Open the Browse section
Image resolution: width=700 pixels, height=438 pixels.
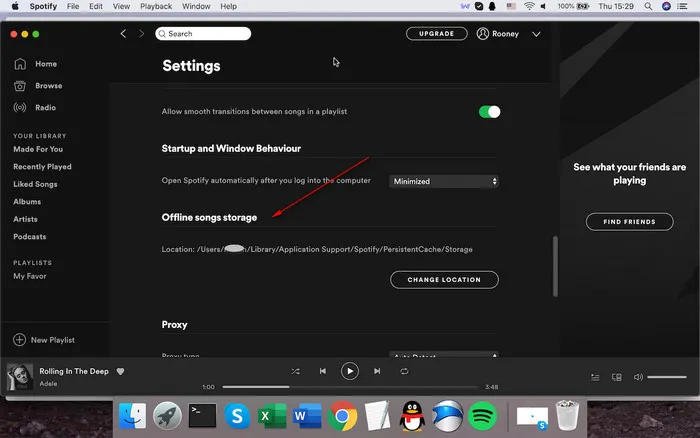pos(38,86)
